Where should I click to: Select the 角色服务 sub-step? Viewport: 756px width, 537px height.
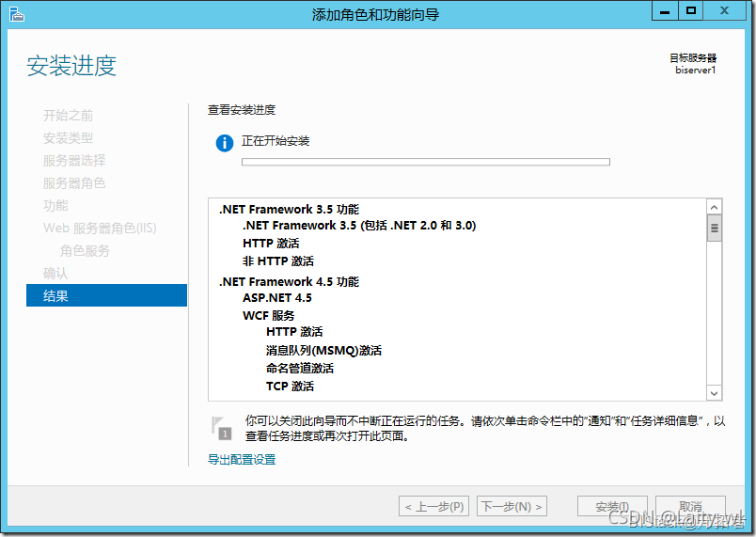click(x=85, y=251)
